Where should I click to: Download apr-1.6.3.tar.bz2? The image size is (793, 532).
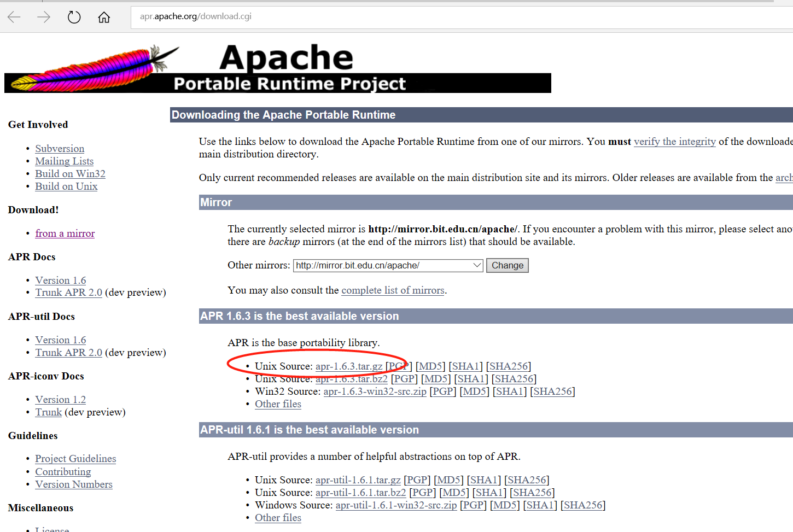click(352, 379)
